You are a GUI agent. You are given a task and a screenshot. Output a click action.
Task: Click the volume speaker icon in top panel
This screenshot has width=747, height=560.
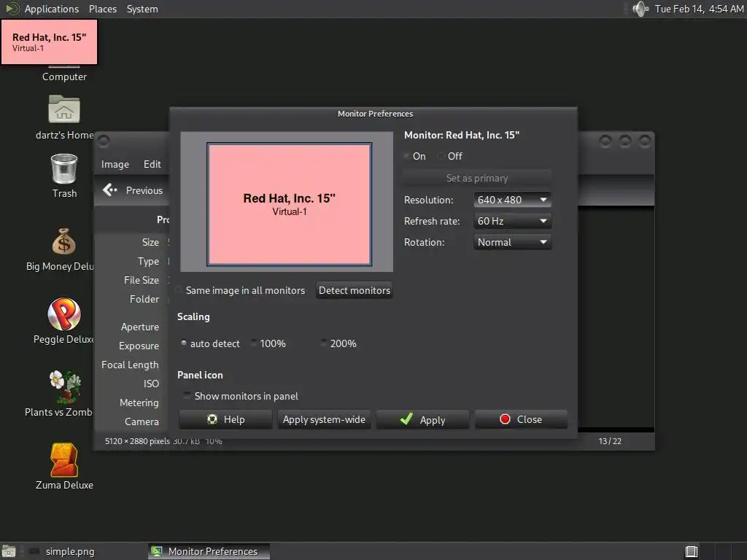pyautogui.click(x=640, y=9)
